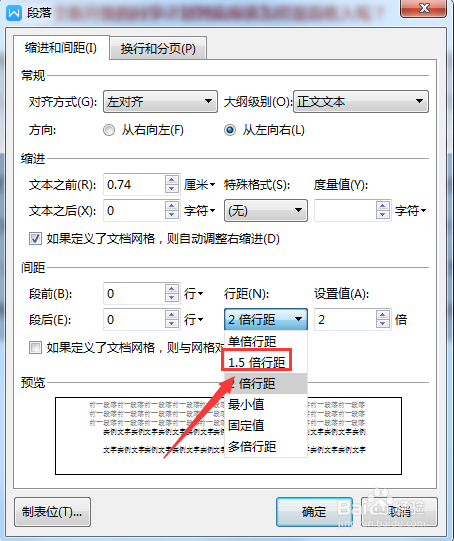Choose 2 倍行距 from line spacing list

tap(266, 383)
